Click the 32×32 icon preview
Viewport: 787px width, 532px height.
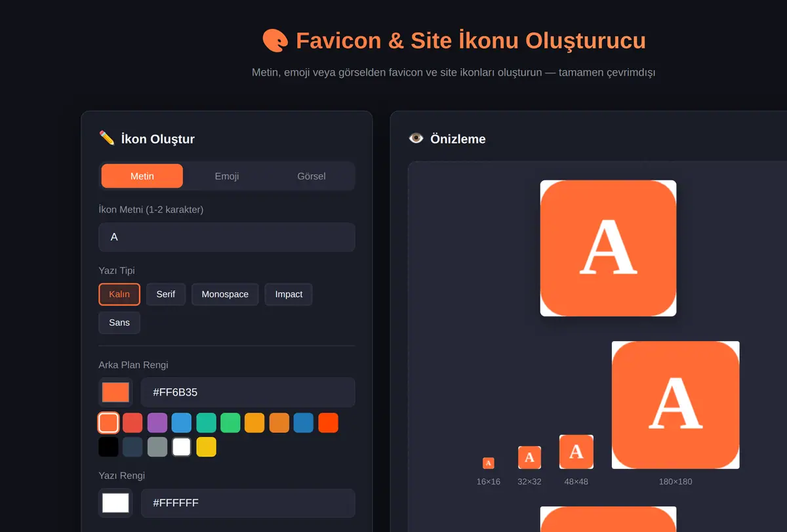point(529,457)
